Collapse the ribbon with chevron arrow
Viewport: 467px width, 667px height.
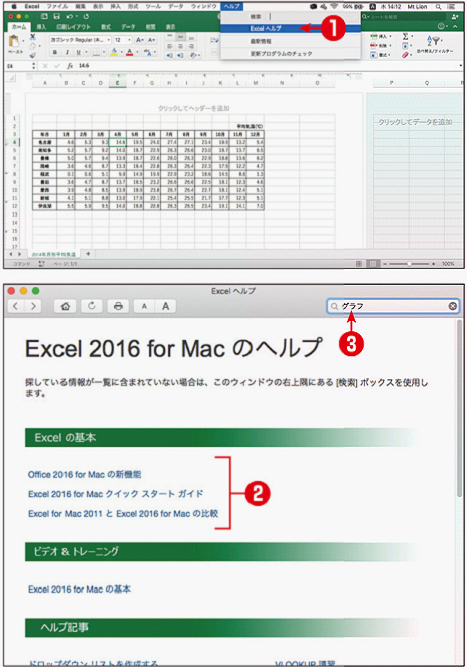coord(455,27)
